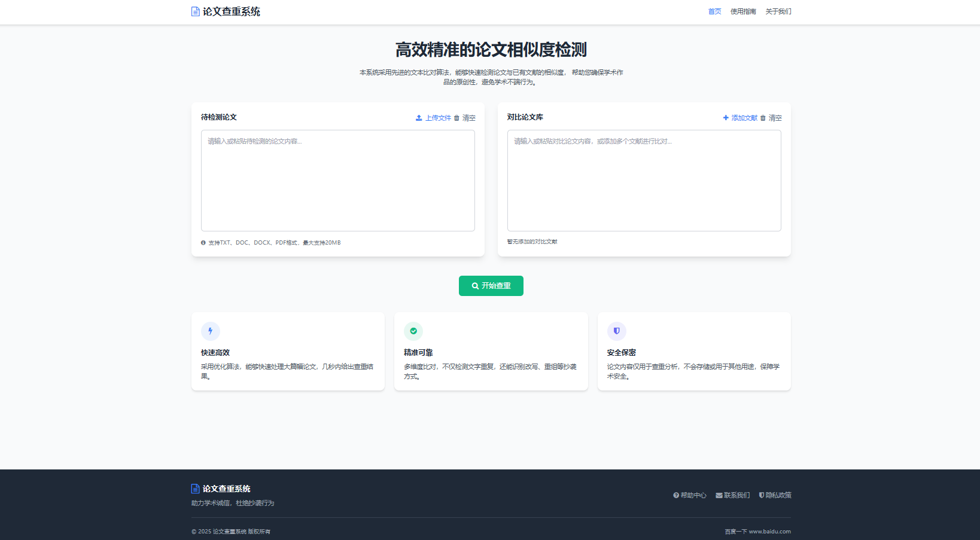Open the 首页 navigation item
Image resolution: width=980 pixels, height=540 pixels.
[714, 11]
